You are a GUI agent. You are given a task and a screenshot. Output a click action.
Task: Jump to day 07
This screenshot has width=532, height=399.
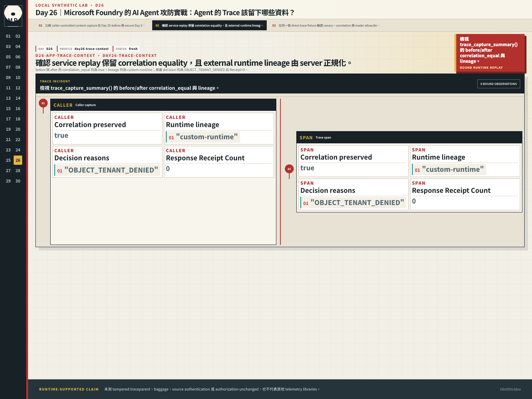click(x=8, y=67)
